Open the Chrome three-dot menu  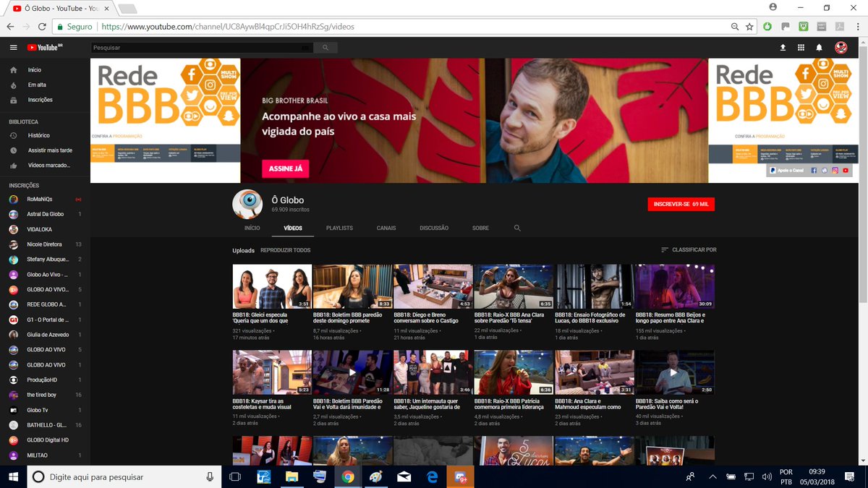tap(857, 27)
